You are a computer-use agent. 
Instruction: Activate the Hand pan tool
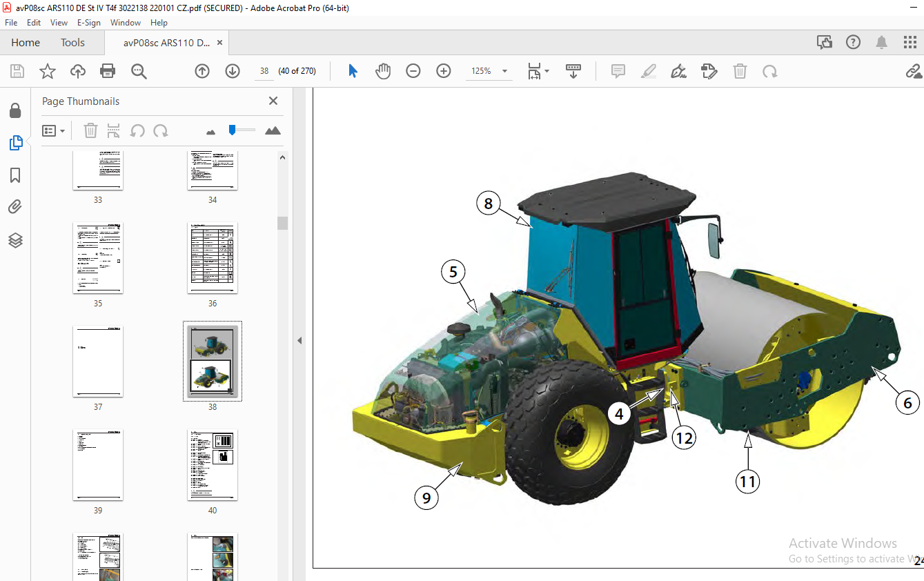(x=383, y=71)
